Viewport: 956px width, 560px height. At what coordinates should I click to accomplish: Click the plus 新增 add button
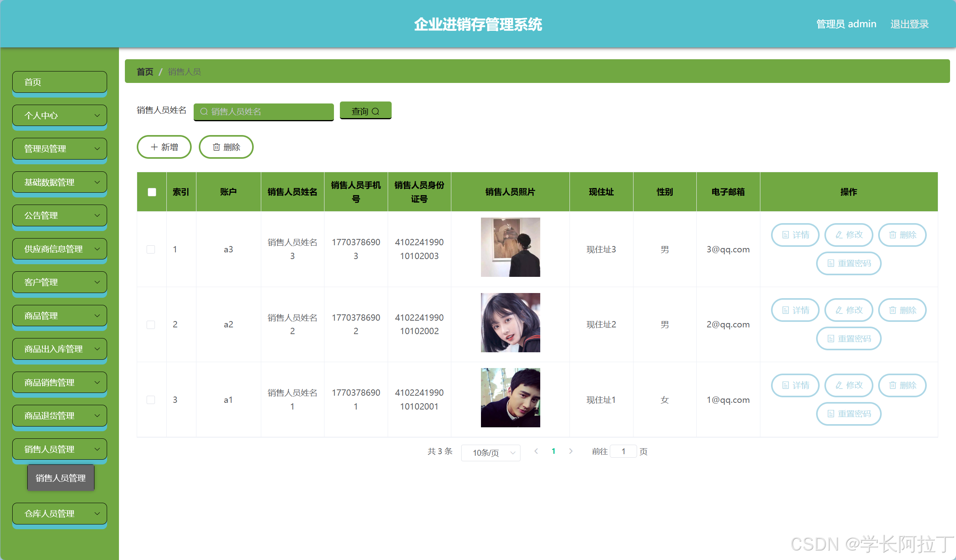(164, 147)
